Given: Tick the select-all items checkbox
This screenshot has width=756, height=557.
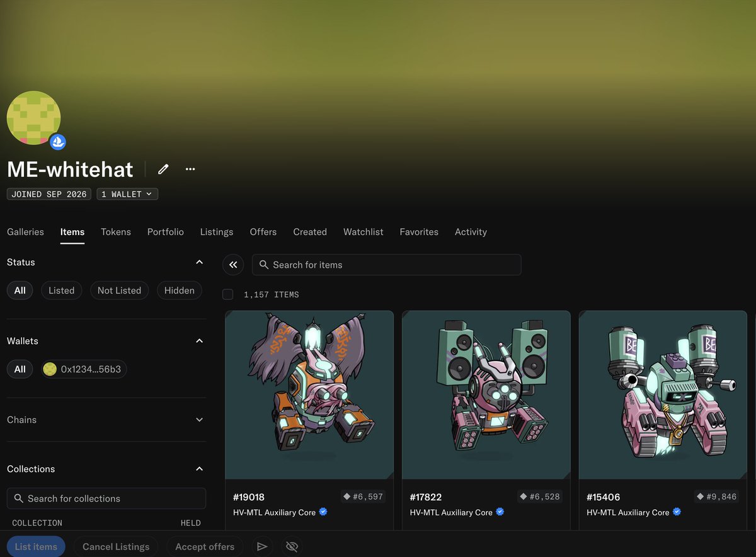Looking at the screenshot, I should pyautogui.click(x=228, y=294).
